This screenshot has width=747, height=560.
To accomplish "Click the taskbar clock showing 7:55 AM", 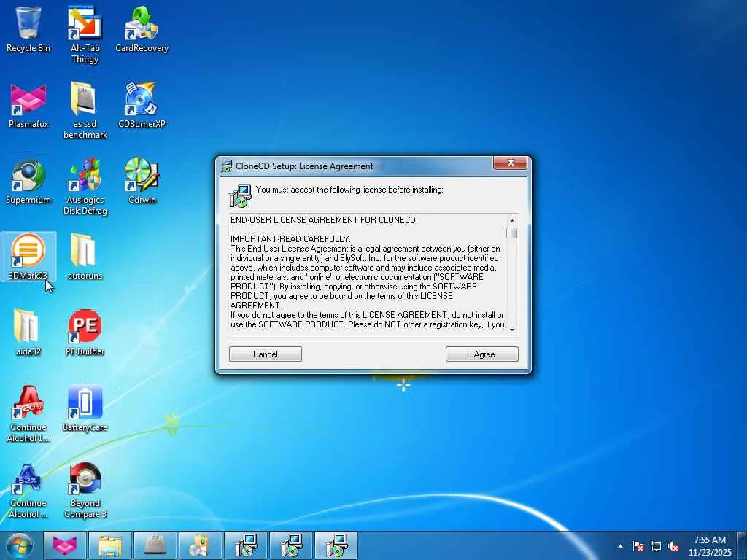I will 710,546.
